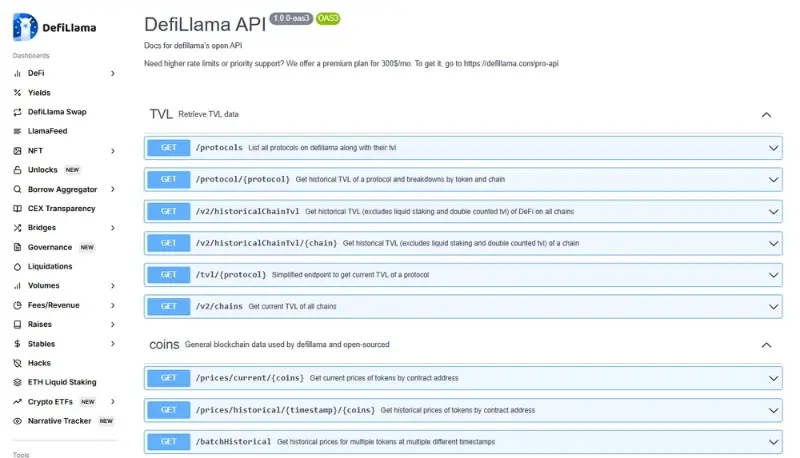This screenshot has width=800, height=458.
Task: Expand the Volumes submenu chevron
Action: coord(113,286)
